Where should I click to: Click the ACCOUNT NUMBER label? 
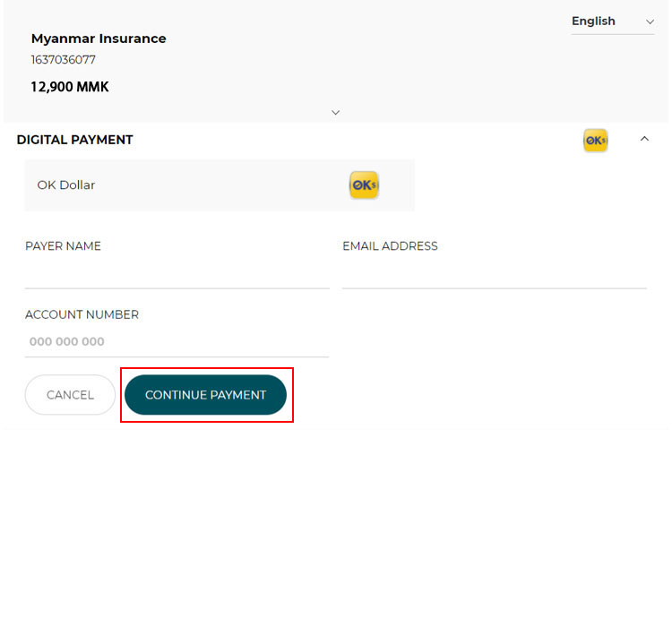point(82,314)
